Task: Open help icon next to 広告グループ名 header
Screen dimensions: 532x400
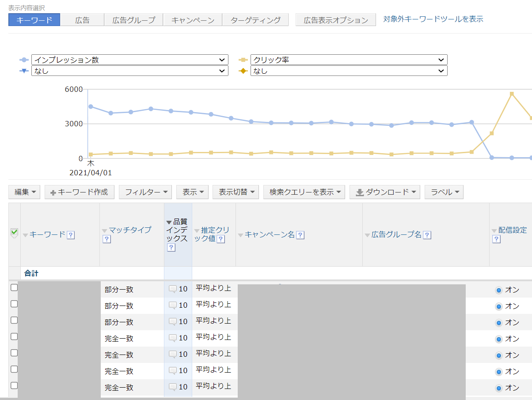Action: (427, 235)
